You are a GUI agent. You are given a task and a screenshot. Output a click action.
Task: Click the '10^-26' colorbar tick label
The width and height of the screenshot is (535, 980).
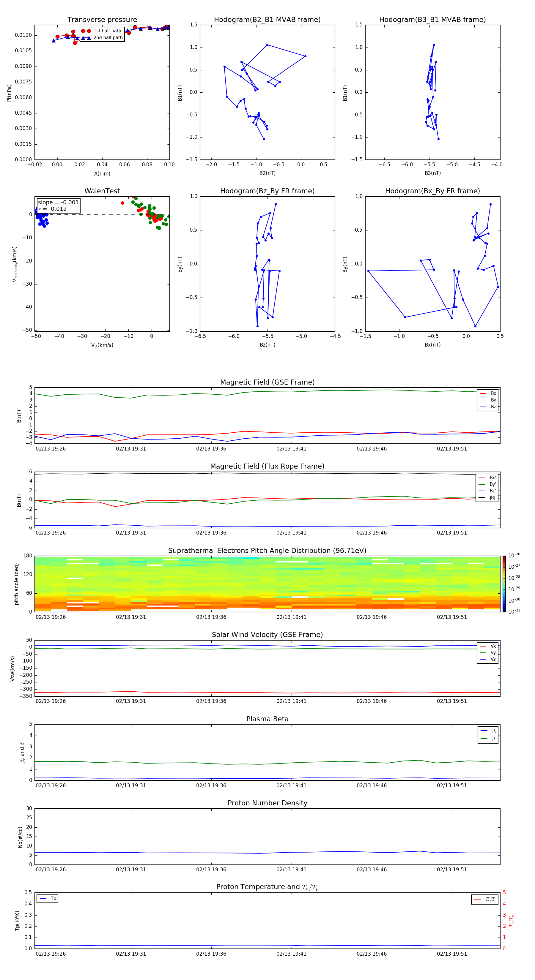click(x=514, y=555)
